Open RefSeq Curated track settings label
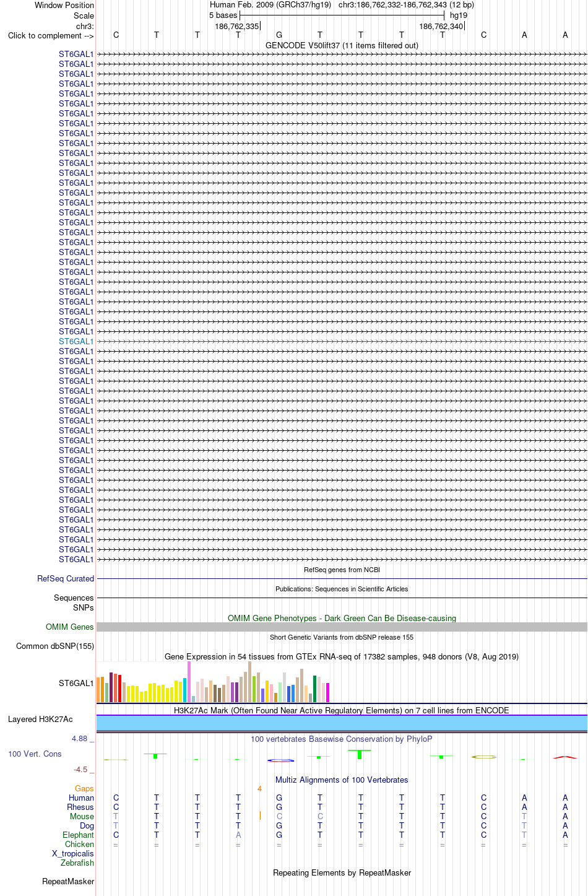Viewport: 588px width, 896px height. point(66,578)
